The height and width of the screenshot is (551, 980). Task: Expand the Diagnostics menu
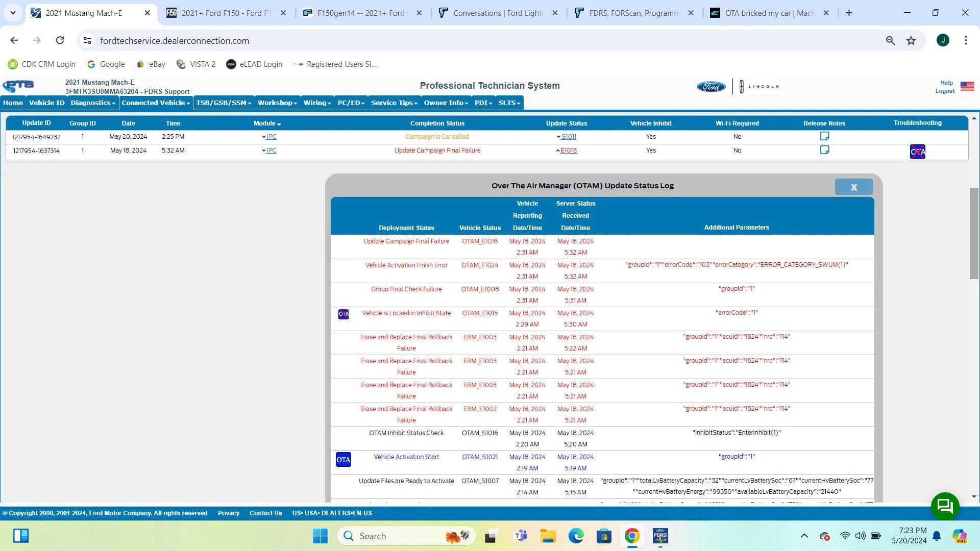(x=93, y=103)
